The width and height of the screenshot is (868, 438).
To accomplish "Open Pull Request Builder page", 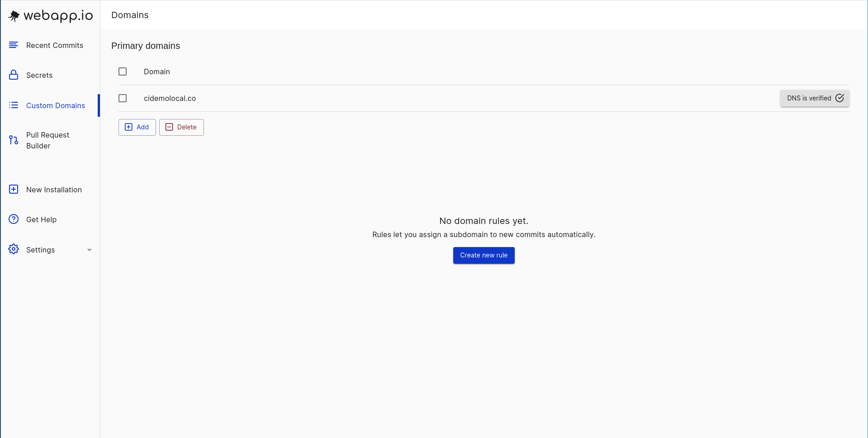I will click(47, 140).
